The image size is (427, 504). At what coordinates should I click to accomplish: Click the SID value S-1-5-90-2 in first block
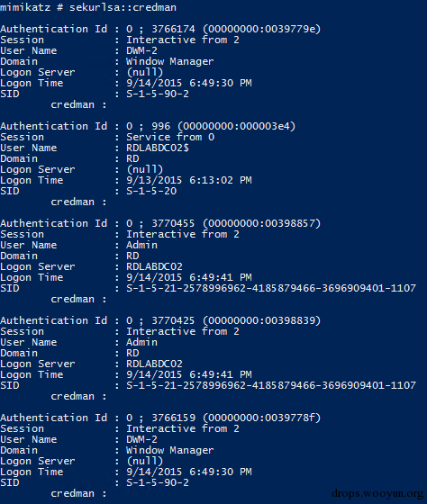[158, 94]
